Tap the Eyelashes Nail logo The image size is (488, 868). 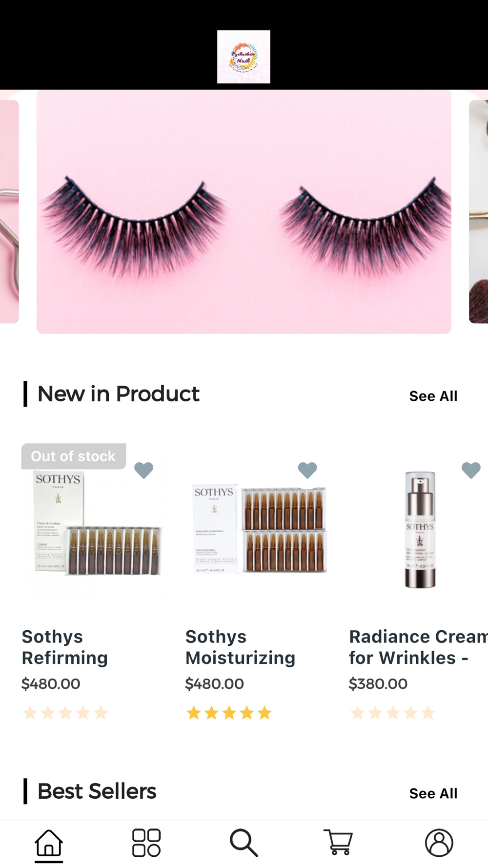(x=244, y=57)
